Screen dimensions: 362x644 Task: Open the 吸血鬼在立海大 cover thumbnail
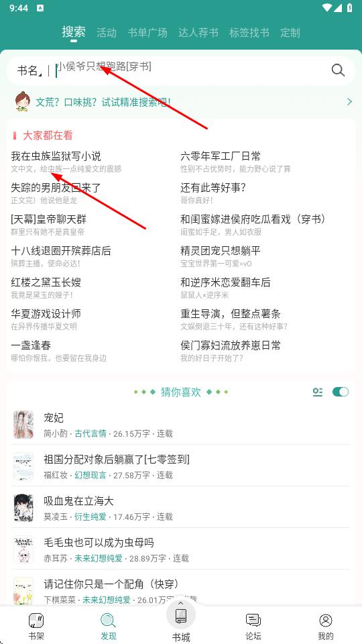[x=23, y=508]
